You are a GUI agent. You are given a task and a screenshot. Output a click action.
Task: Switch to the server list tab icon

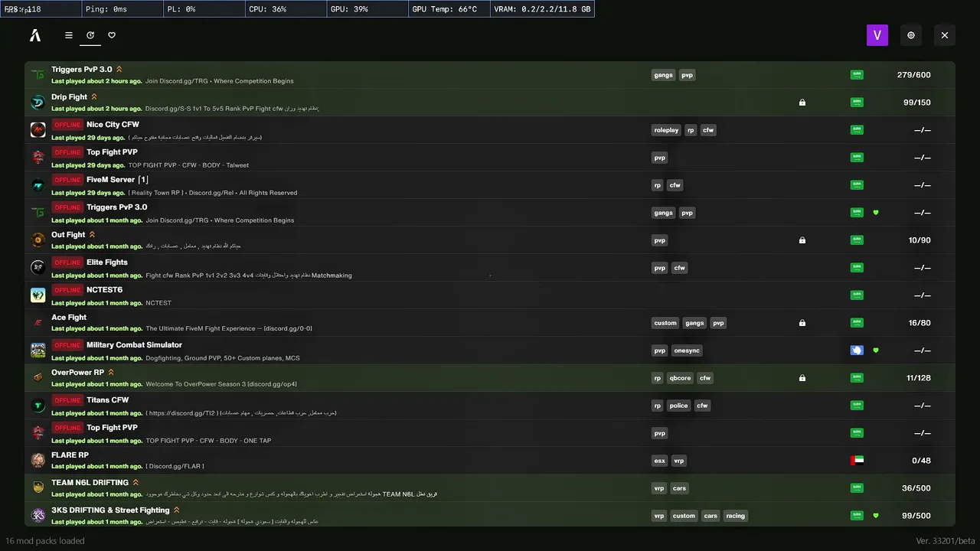coord(69,35)
